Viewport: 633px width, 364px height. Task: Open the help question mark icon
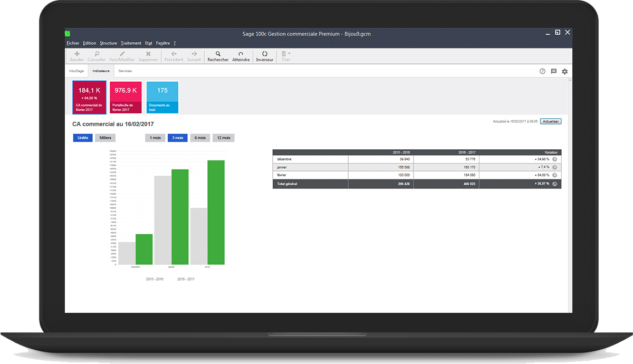pos(542,71)
